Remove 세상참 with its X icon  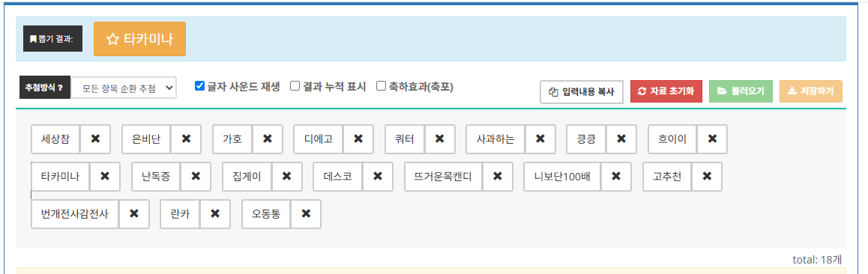tap(95, 139)
